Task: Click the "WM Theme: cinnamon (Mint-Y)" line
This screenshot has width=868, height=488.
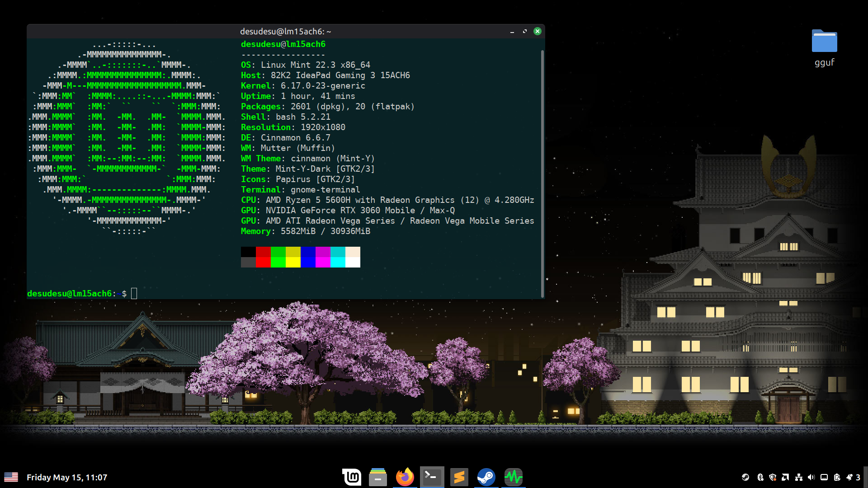Action: (x=308, y=159)
